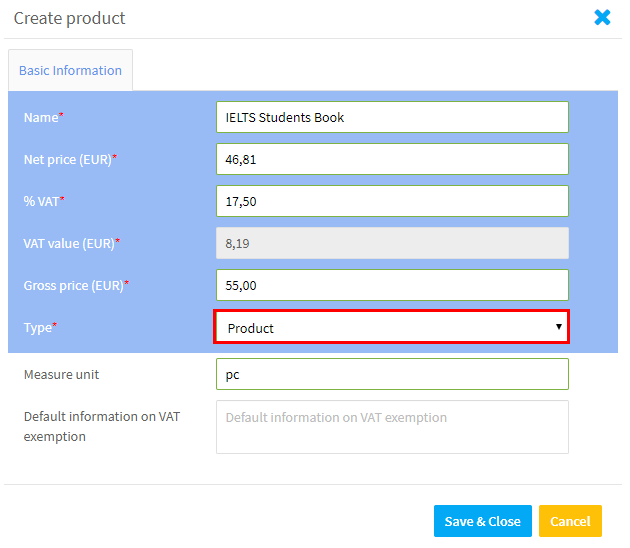Viewport: 630px width, 548px height.
Task: Click the Net price (EUR) label
Action: tap(70, 159)
